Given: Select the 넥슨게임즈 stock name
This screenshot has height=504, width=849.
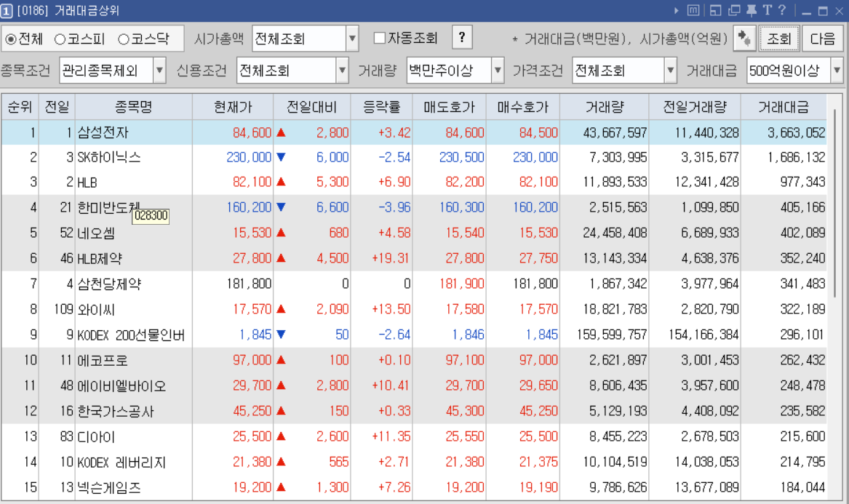Looking at the screenshot, I should [x=109, y=487].
